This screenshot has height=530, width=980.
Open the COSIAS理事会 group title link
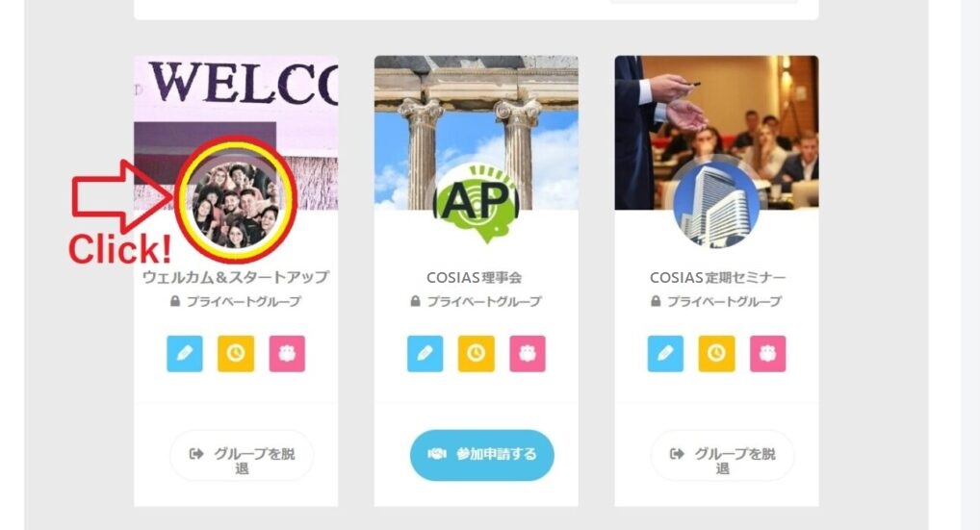475,277
